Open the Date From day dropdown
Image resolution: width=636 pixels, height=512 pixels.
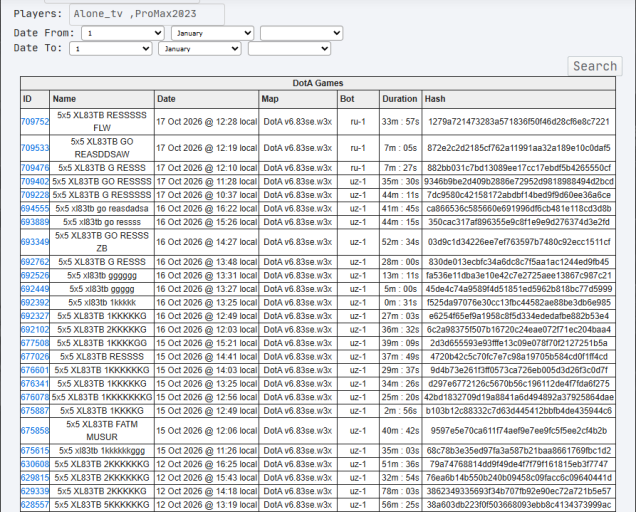click(122, 33)
